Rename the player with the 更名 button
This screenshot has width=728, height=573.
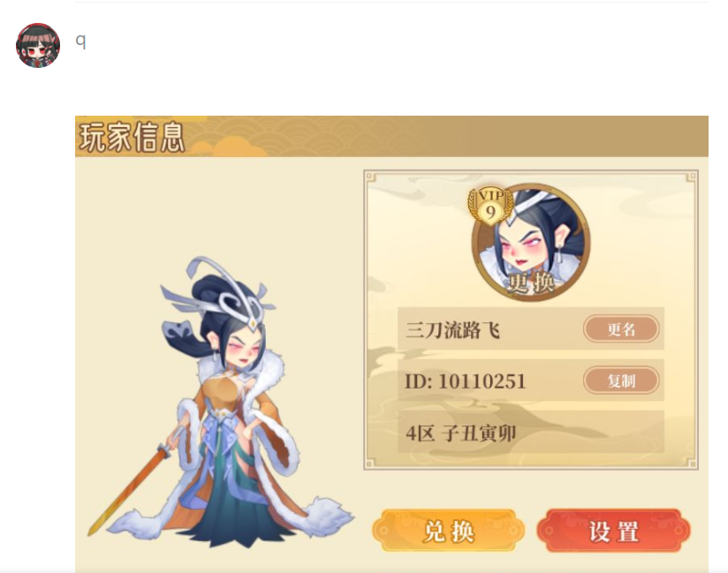[621, 329]
